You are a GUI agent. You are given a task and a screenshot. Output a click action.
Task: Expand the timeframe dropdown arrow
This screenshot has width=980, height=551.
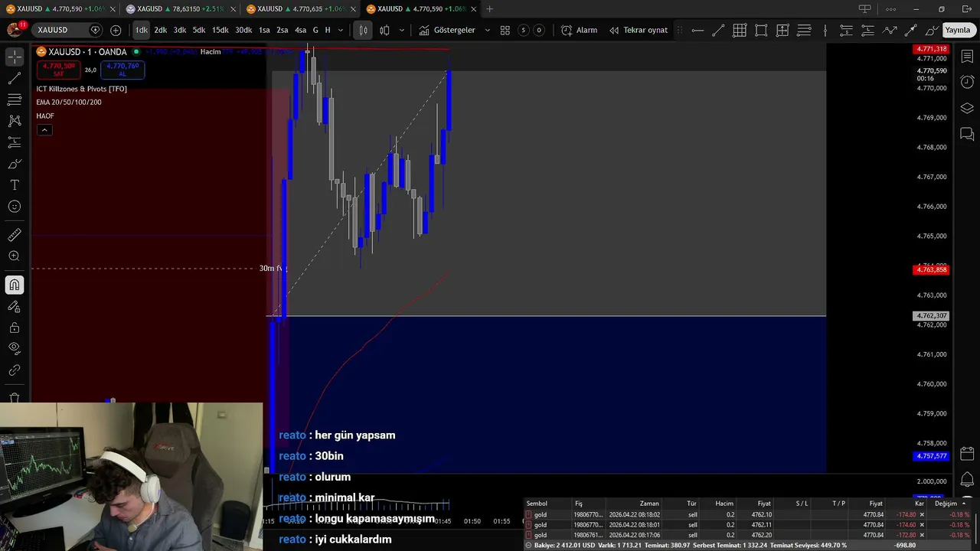[x=341, y=30]
